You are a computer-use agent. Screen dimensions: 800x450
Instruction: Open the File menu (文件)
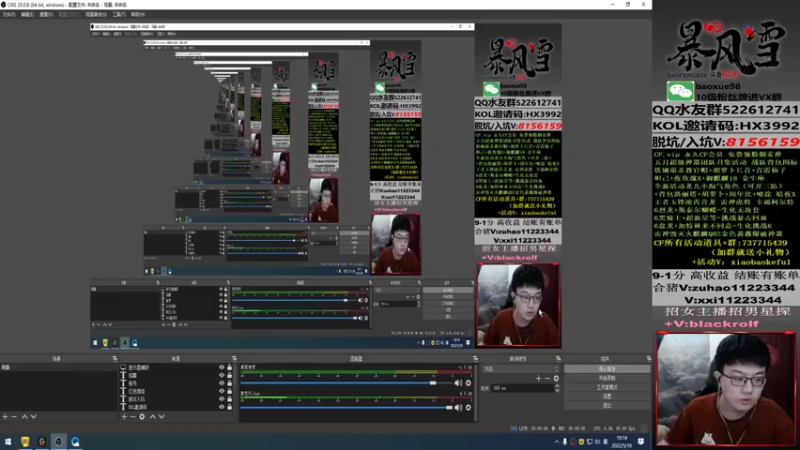click(x=9, y=14)
